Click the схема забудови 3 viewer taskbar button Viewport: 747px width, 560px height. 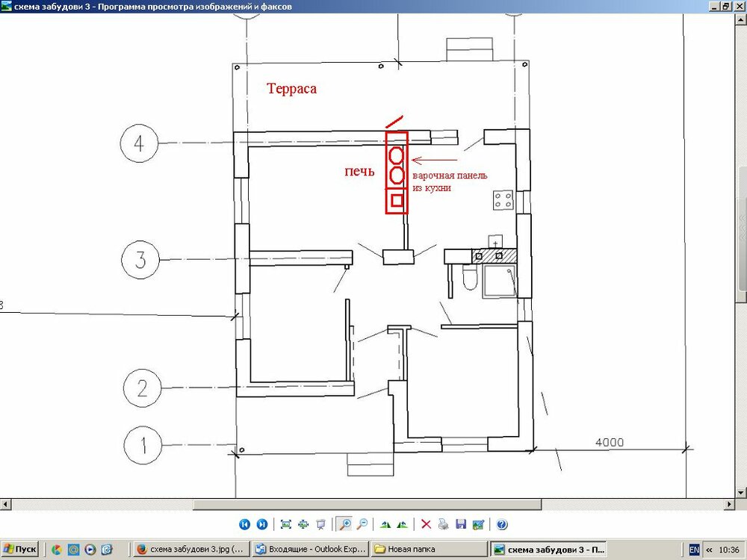[x=549, y=549]
